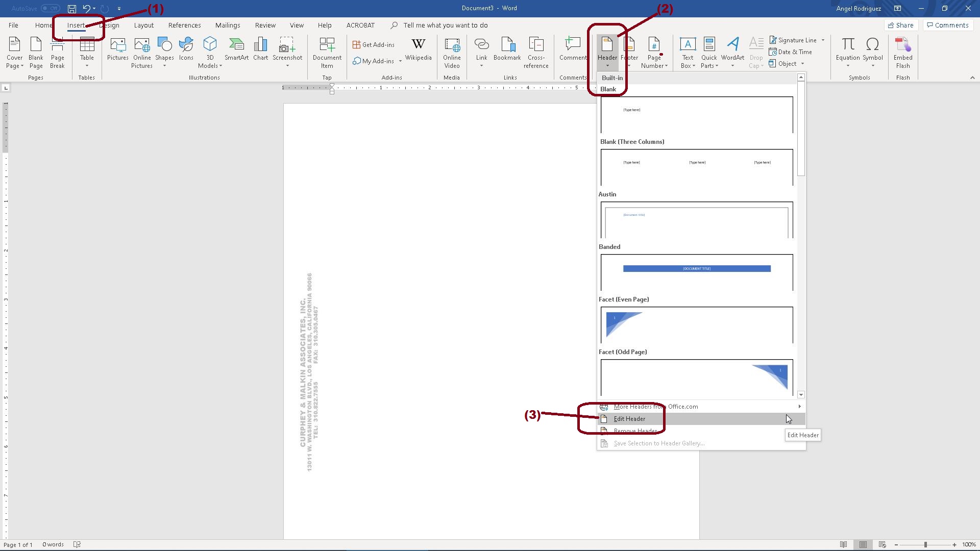Screen dimensions: 980x551
Task: Toggle the AutoSave switch
Action: [x=51, y=8]
